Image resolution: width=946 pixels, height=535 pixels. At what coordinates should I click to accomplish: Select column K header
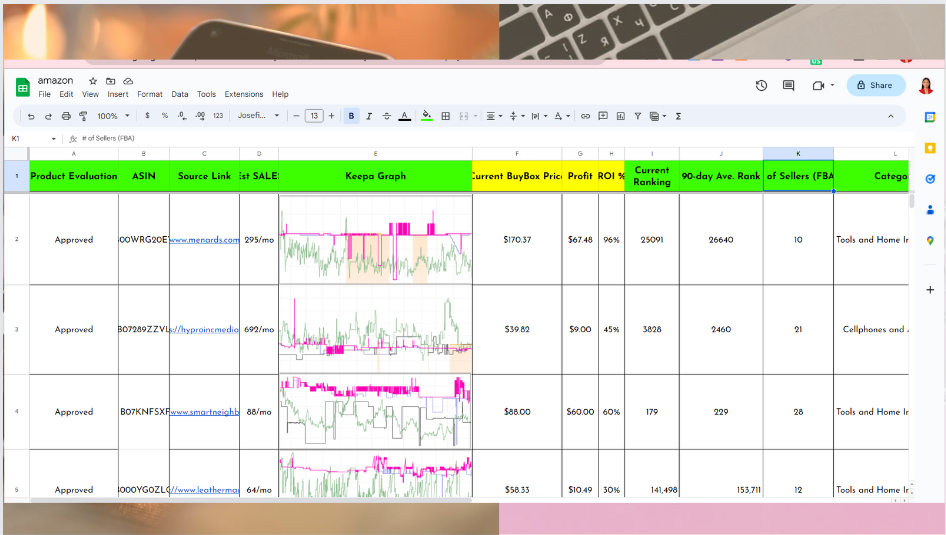pos(798,154)
